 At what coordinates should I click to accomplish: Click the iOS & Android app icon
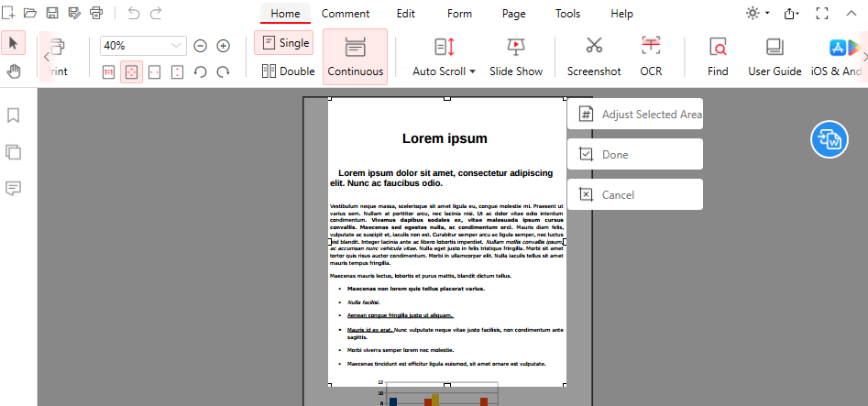(837, 57)
